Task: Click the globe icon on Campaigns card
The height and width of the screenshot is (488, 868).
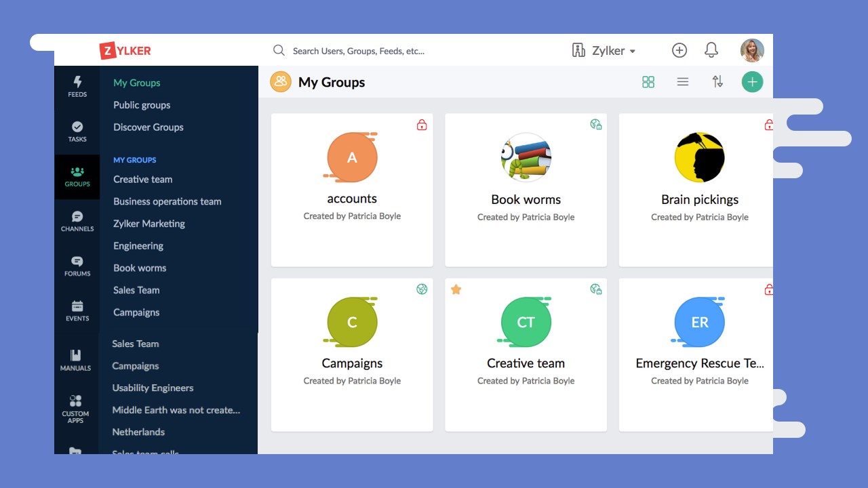Action: (x=422, y=289)
